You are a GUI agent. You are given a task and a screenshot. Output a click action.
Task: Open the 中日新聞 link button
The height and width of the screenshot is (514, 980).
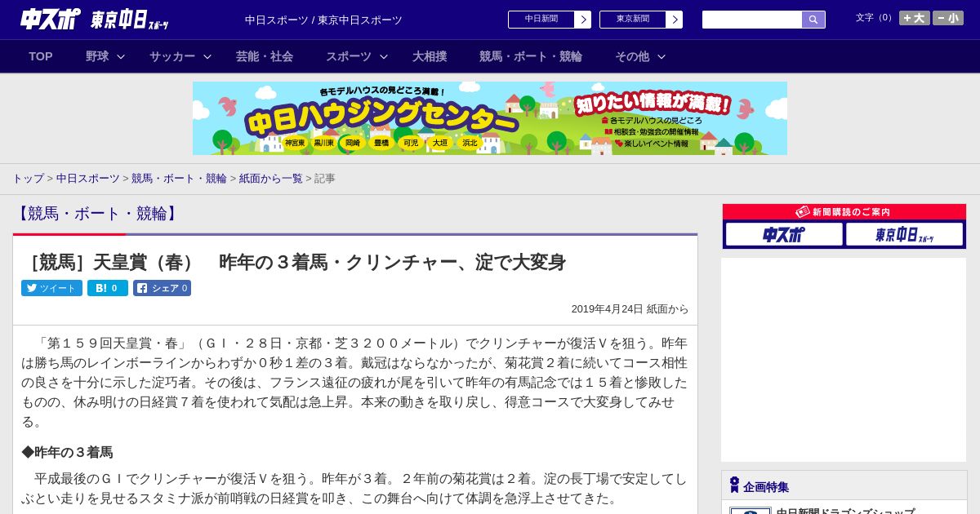coord(541,20)
